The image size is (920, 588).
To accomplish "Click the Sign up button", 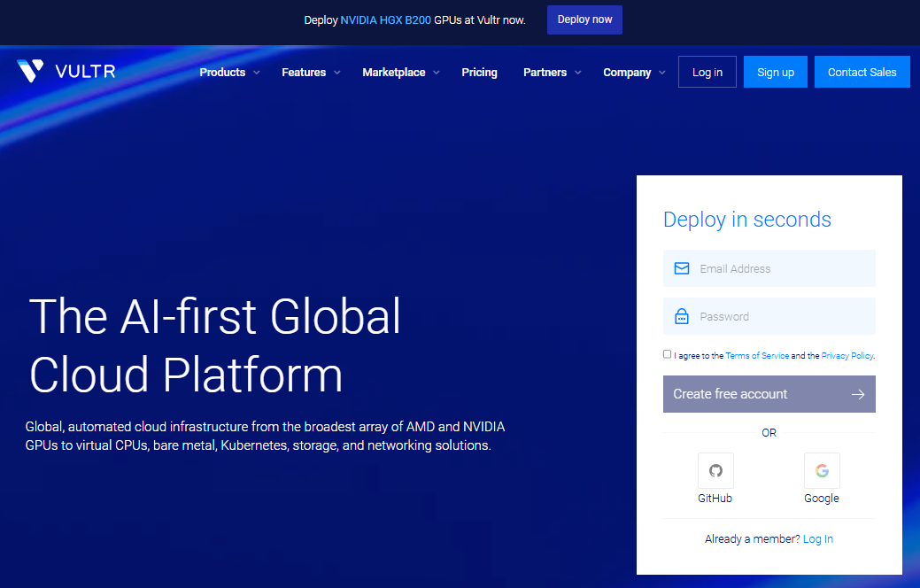I will [775, 72].
